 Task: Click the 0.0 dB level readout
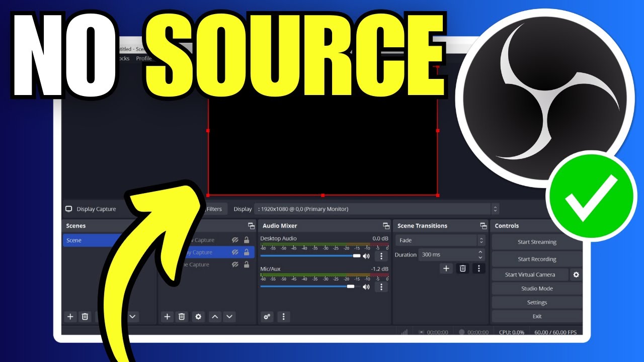click(x=380, y=238)
